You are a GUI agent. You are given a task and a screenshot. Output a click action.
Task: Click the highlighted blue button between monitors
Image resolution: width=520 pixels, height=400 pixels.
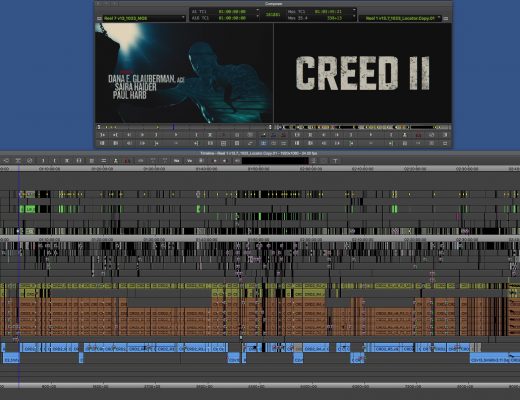point(263,143)
